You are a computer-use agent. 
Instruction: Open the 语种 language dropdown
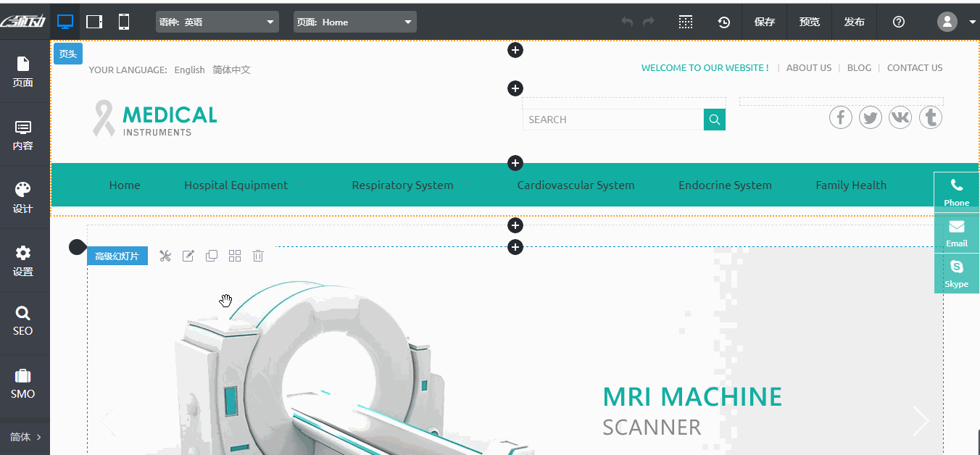[x=217, y=22]
